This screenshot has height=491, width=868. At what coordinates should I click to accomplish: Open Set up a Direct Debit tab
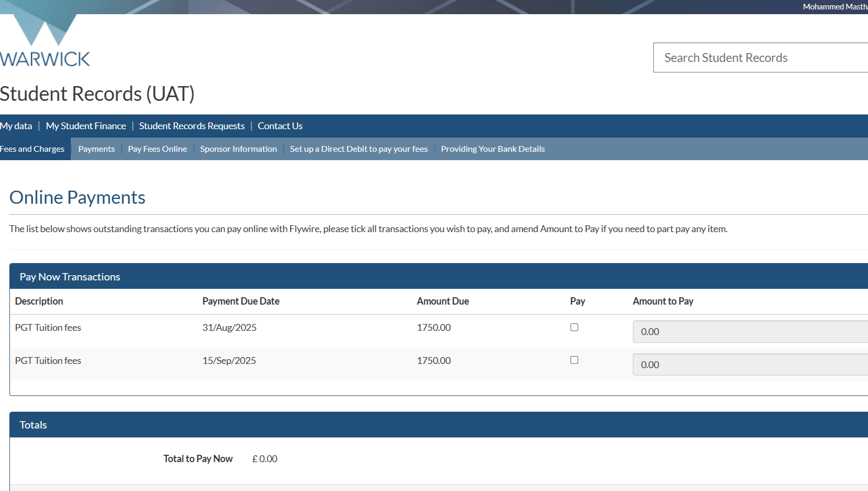coord(359,149)
